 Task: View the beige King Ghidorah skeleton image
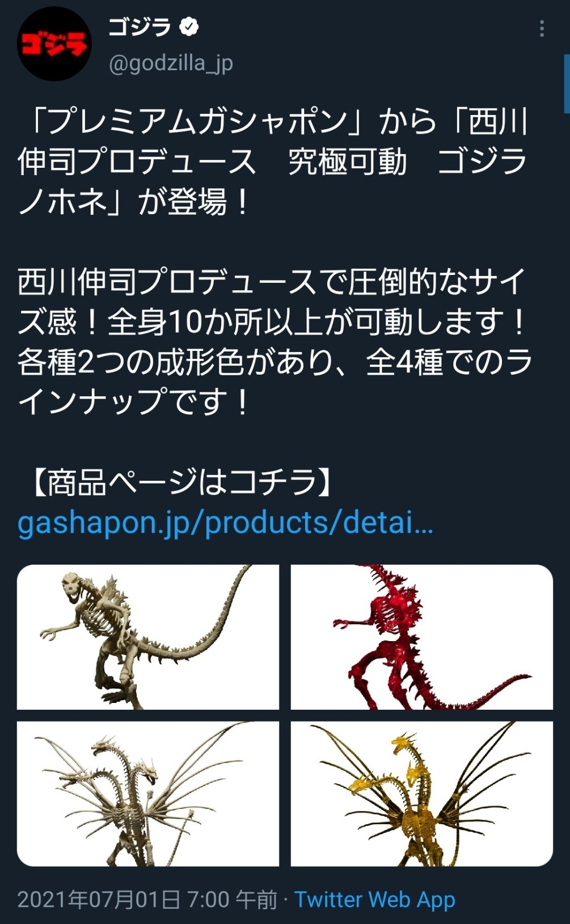148,794
